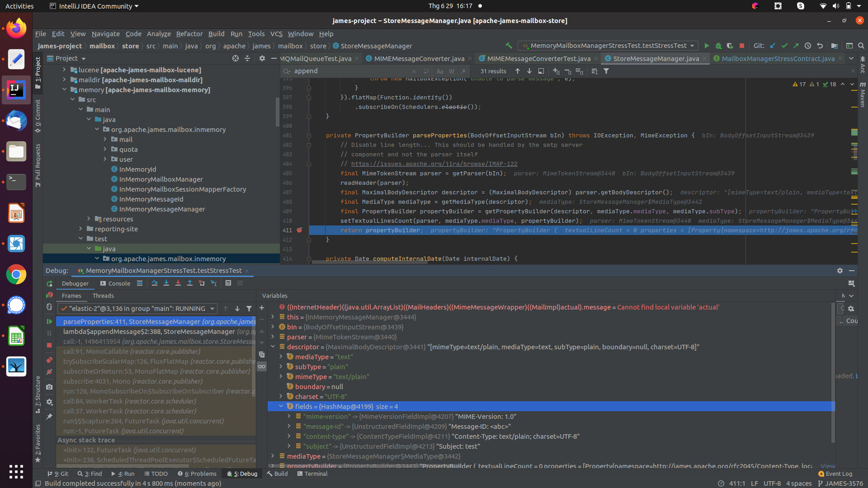Image resolution: width=868 pixels, height=488 pixels.
Task: Open the Project view dropdown
Action: click(x=66, y=58)
